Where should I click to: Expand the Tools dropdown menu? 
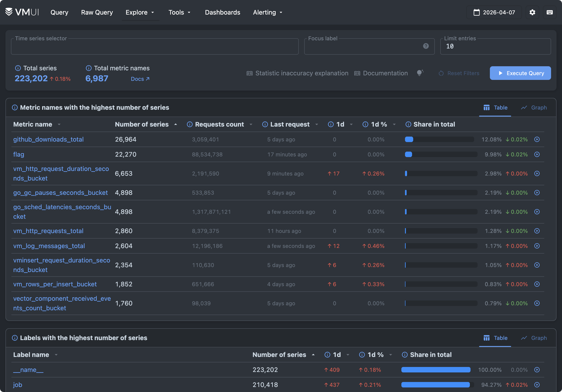(x=180, y=12)
